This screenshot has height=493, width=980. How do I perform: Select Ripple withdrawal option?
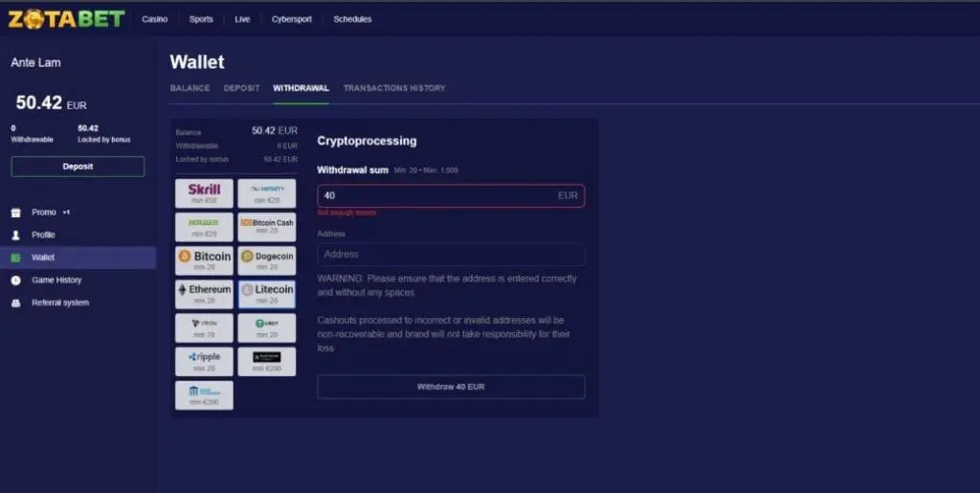click(204, 361)
